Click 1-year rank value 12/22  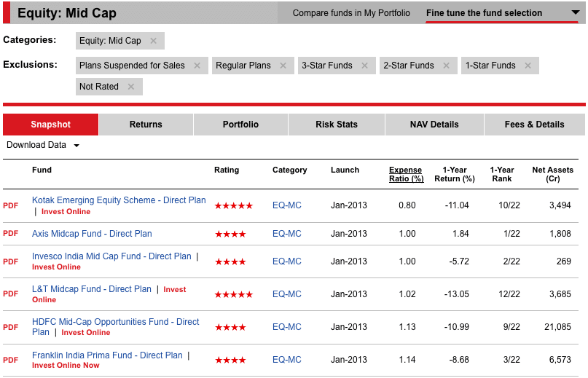click(509, 294)
